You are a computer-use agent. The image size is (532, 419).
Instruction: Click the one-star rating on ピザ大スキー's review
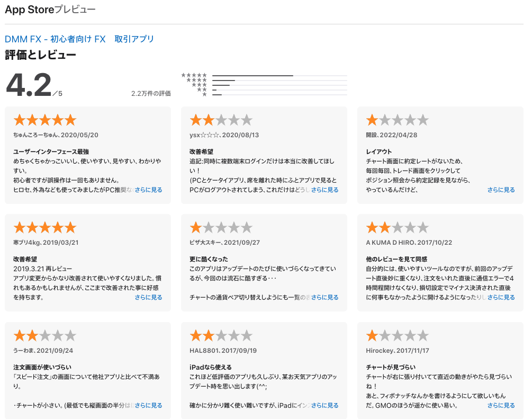(x=221, y=228)
